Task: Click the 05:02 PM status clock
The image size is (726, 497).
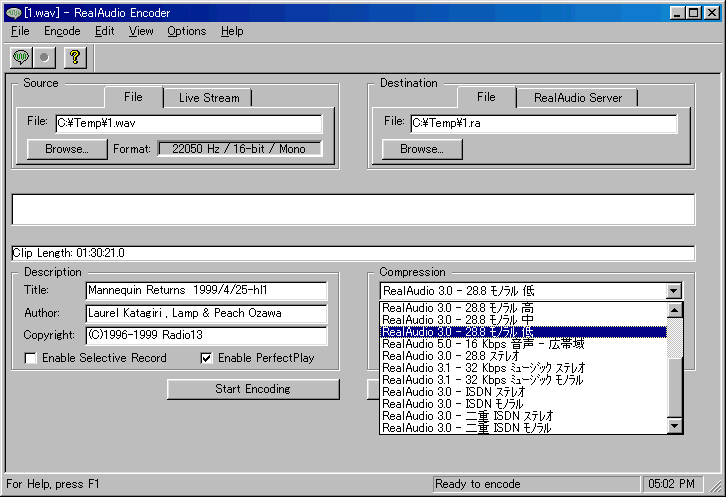Action: point(671,484)
